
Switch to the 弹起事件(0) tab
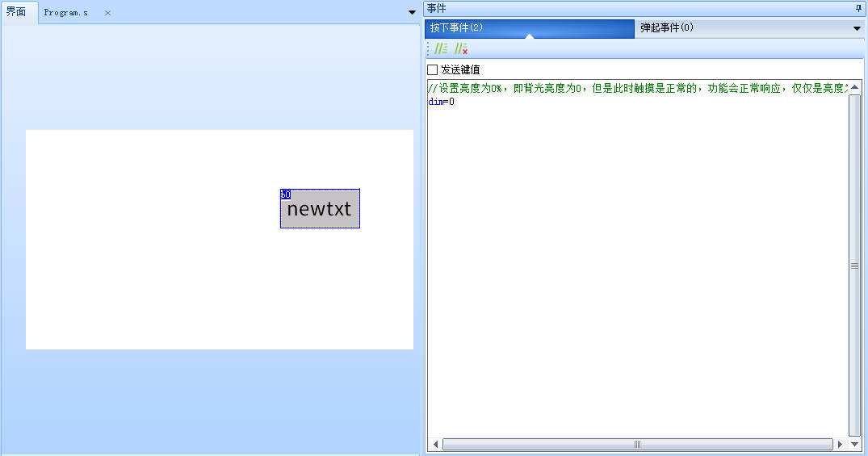tap(667, 28)
